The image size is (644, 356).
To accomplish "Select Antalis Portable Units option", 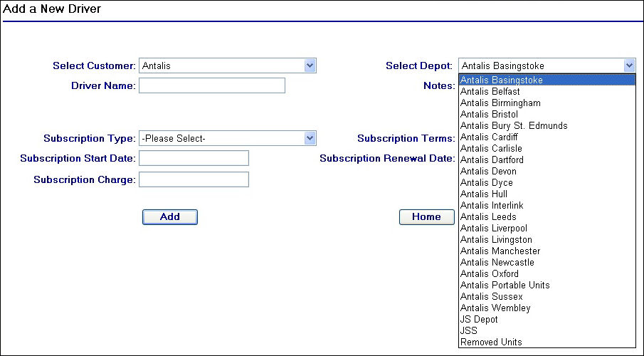I will pos(547,285).
